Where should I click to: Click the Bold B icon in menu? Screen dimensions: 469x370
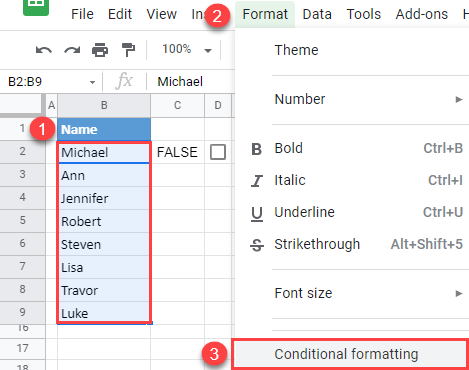[256, 149]
